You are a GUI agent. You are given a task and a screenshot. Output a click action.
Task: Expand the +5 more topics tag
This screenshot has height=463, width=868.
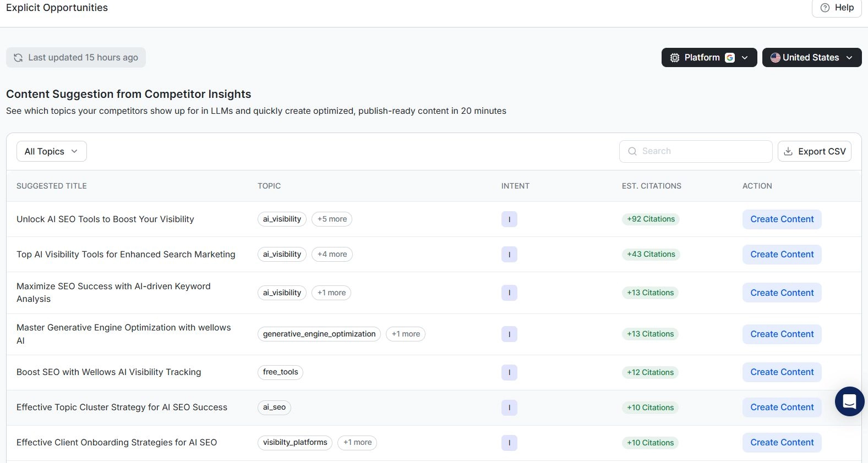pos(332,219)
